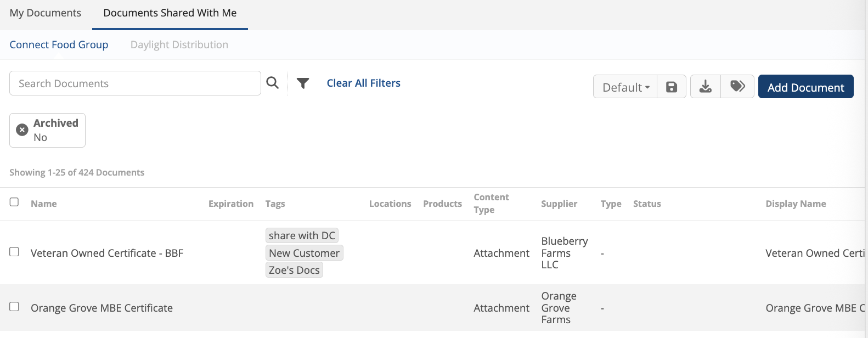
Task: Click the search magnifier icon
Action: (273, 83)
